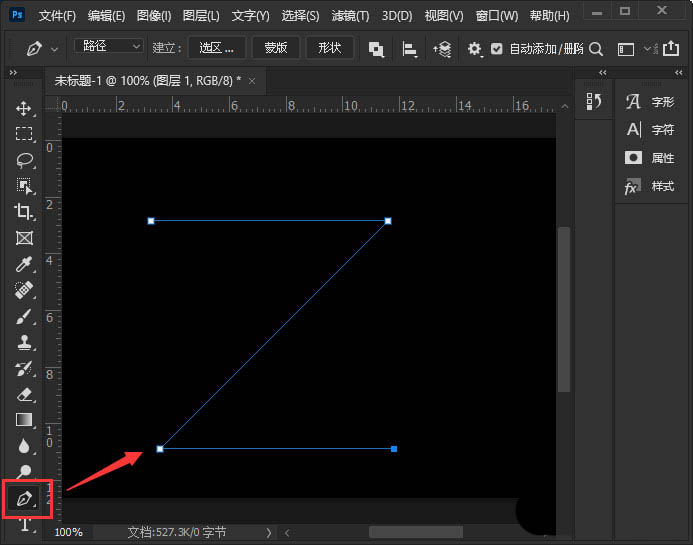Viewport: 693px width, 545px height.
Task: Open the 3D(D) menu
Action: pyautogui.click(x=397, y=16)
